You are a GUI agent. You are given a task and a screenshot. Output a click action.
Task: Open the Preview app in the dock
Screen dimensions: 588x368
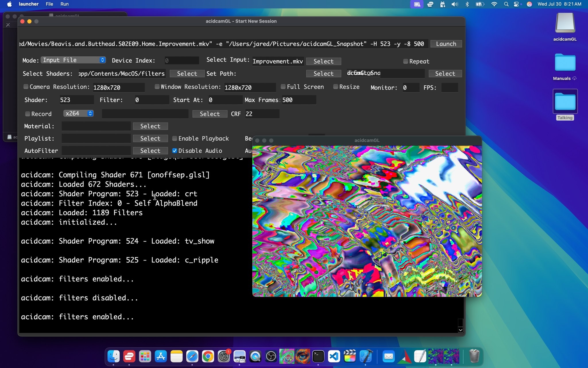239,357
